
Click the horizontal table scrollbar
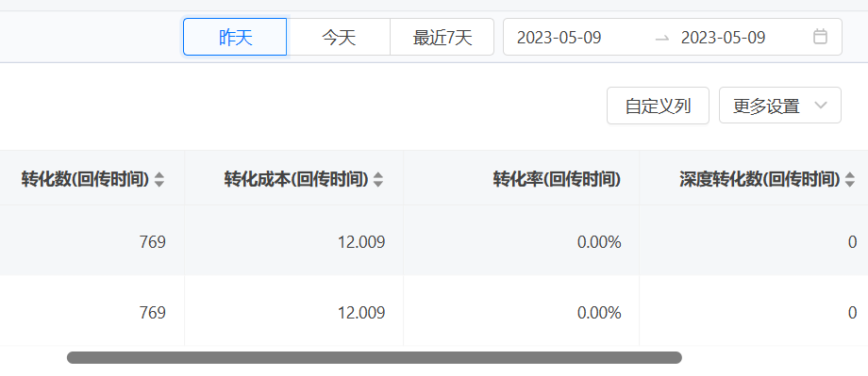pos(375,358)
